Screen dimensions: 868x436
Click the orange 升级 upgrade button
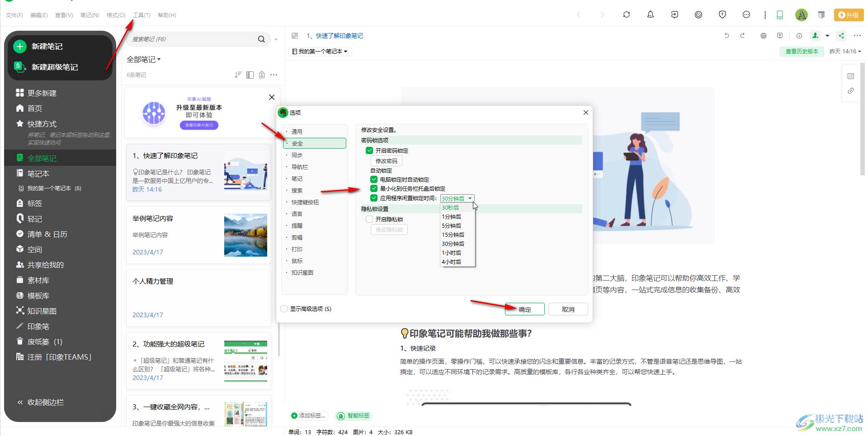[x=848, y=15]
